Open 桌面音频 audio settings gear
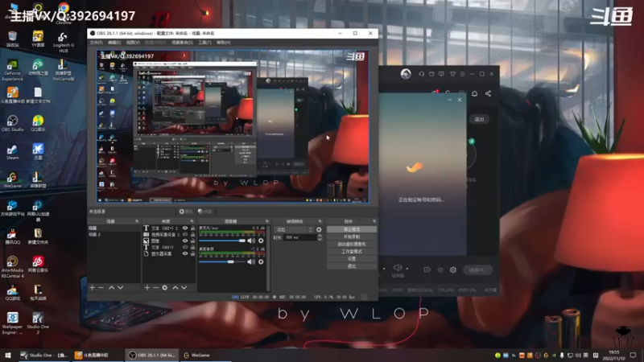This screenshot has height=362, width=644. (x=261, y=261)
